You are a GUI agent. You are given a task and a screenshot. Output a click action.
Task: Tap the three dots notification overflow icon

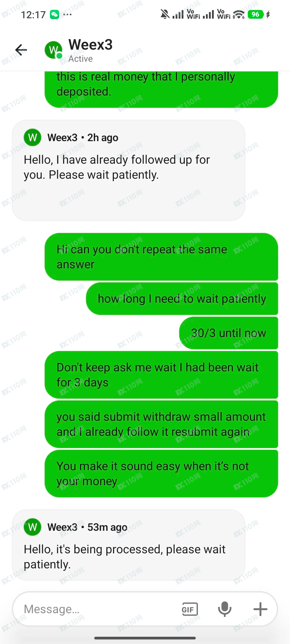pos(67,14)
